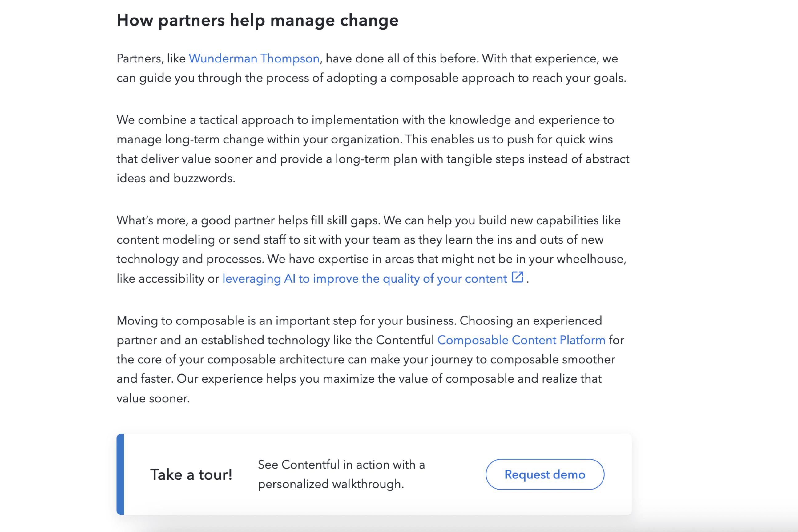798x532 pixels.
Task: Click the personalized walkthrough description text
Action: click(341, 474)
